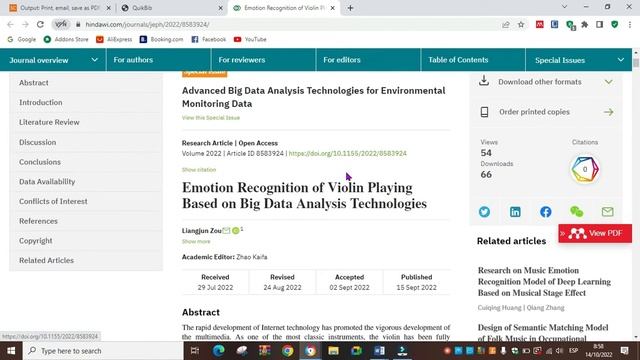Open Research on Music Emotion Recognition related article
Screen dimensions: 640x360
(x=544, y=282)
